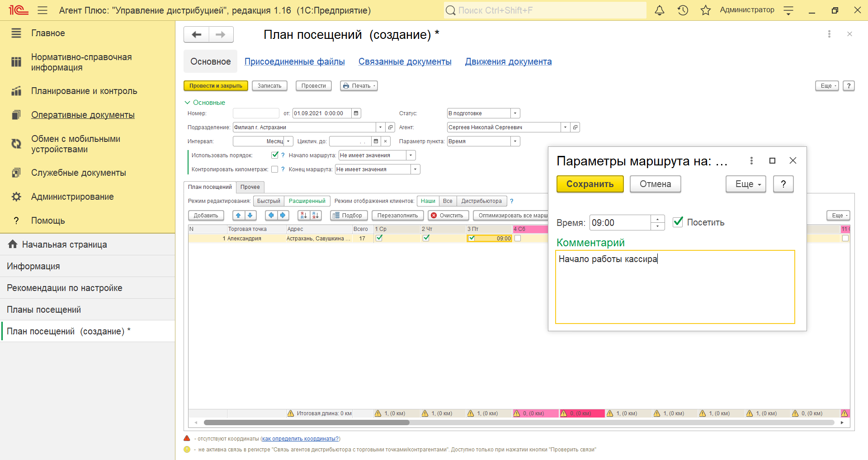The height and width of the screenshot is (460, 868).
Task: Click the Отмена button in the dialog
Action: 656,184
